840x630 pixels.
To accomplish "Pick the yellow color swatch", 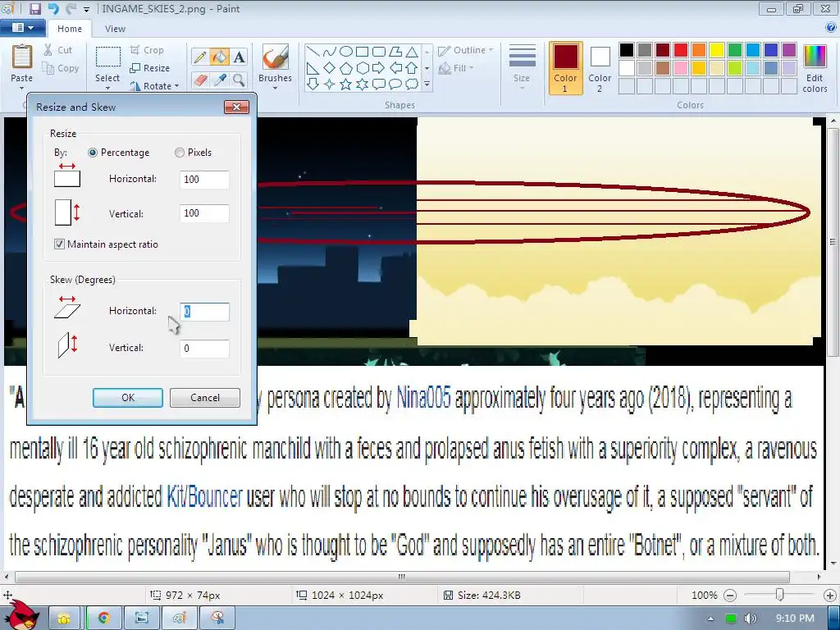I will click(x=717, y=50).
